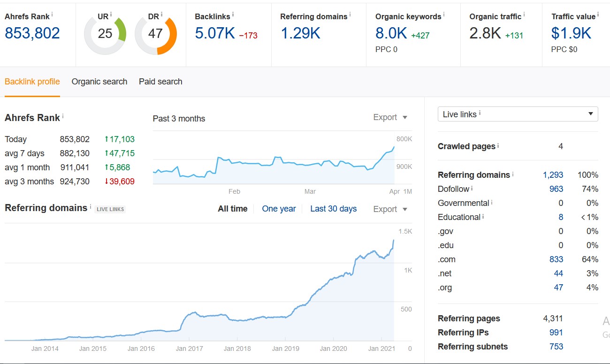Click the Crawled pages info icon

pyautogui.click(x=498, y=145)
